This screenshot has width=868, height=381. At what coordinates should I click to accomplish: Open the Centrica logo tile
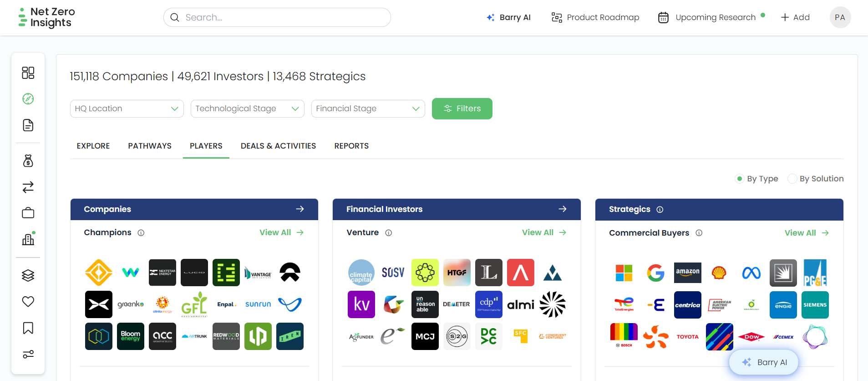coord(688,305)
